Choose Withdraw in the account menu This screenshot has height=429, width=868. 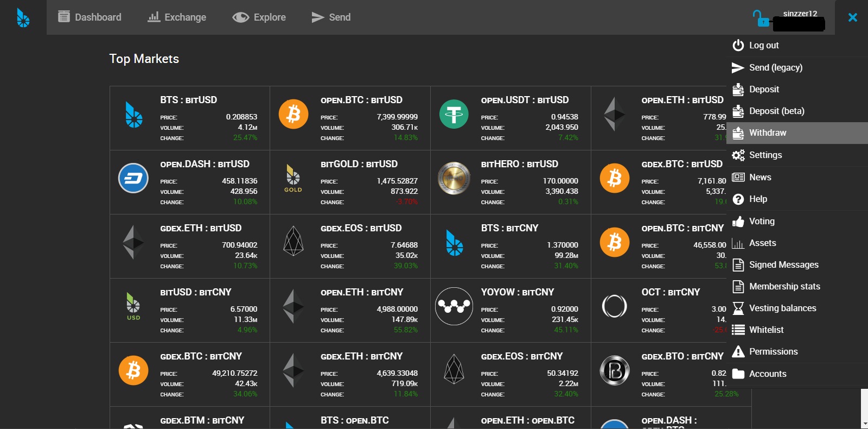[x=797, y=133]
